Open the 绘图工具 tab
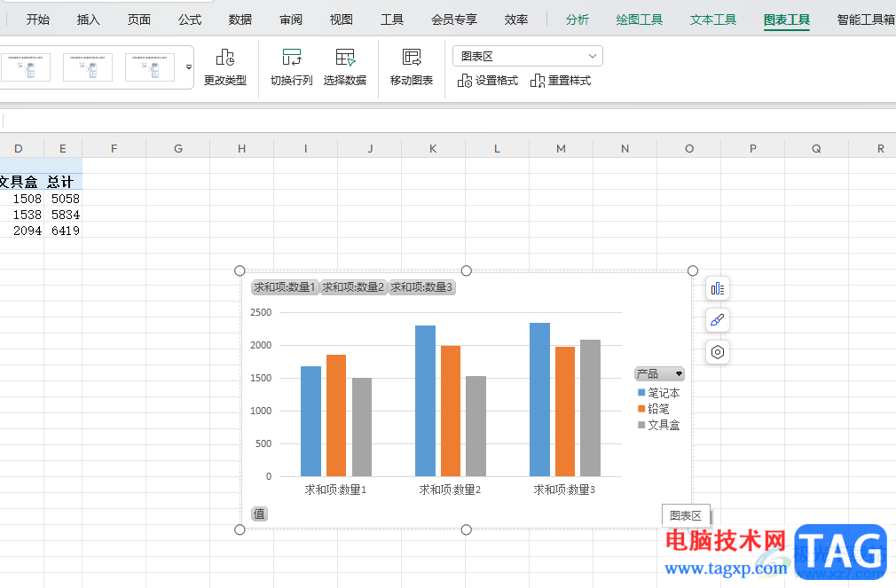The height and width of the screenshot is (588, 896). point(640,20)
